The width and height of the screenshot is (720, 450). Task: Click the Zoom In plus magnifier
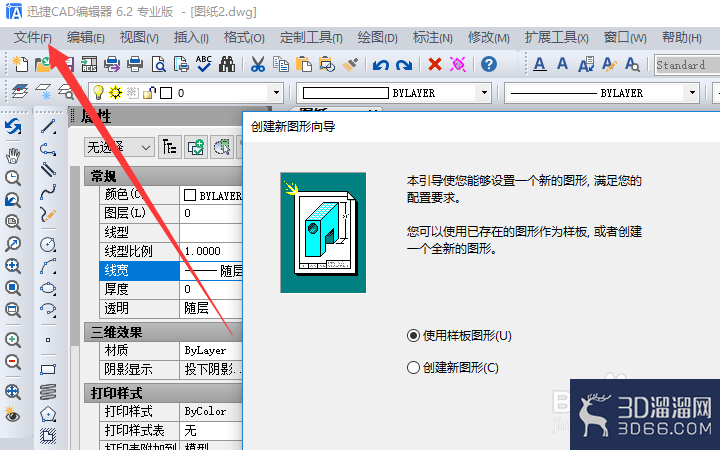[13, 340]
